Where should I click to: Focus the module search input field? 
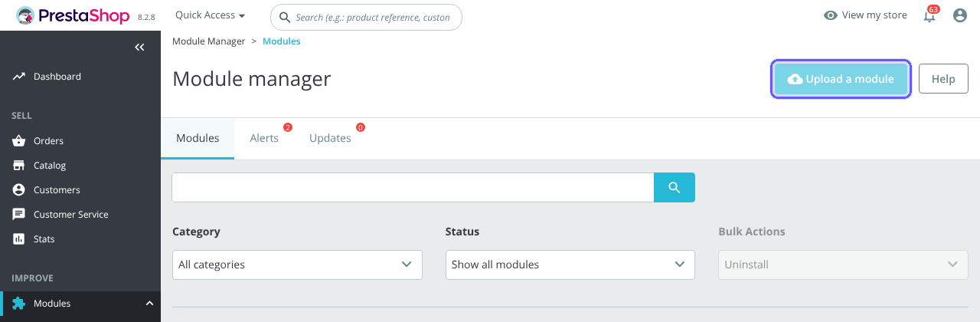pos(413,188)
